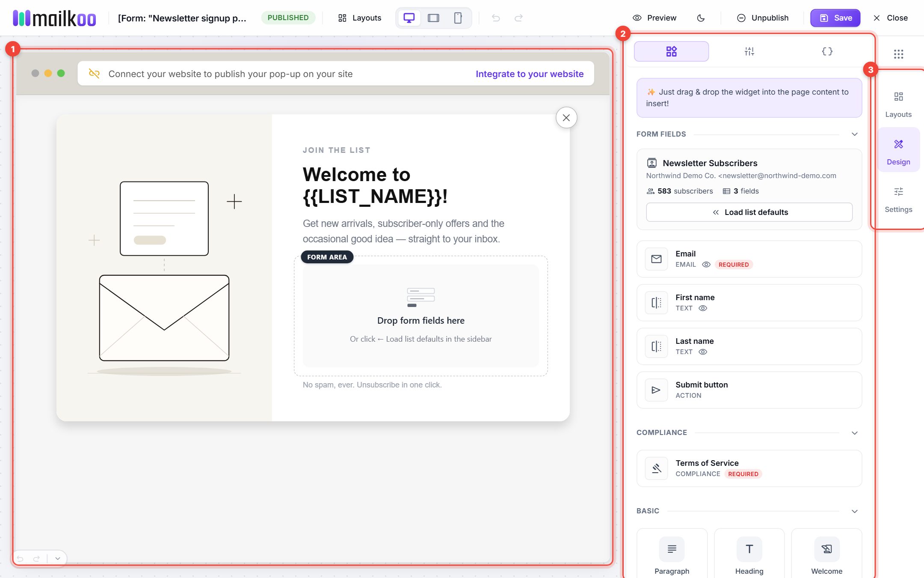This screenshot has width=924, height=578.
Task: Collapse the Compliance section
Action: pyautogui.click(x=854, y=433)
